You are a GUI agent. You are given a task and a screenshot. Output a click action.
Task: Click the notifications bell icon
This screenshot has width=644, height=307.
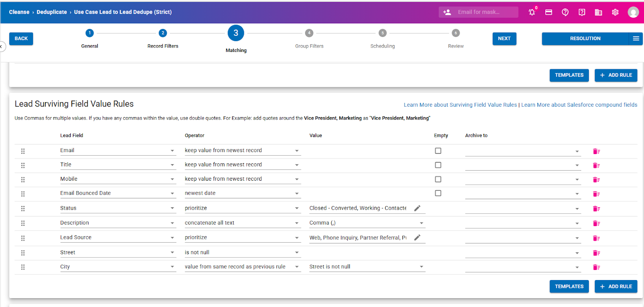tap(532, 12)
